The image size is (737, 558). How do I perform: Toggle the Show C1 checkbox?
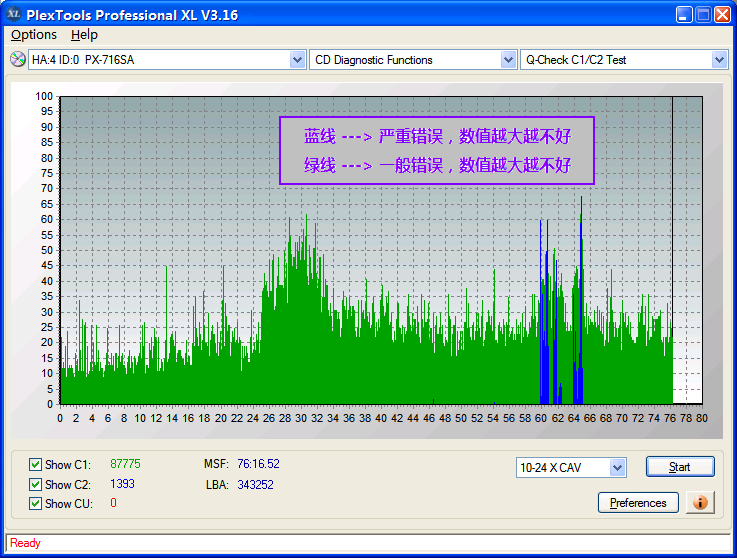click(36, 464)
